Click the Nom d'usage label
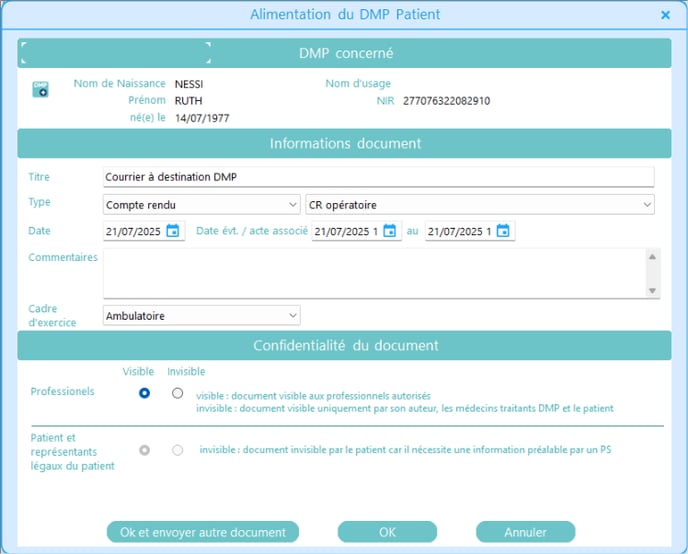 point(358,83)
